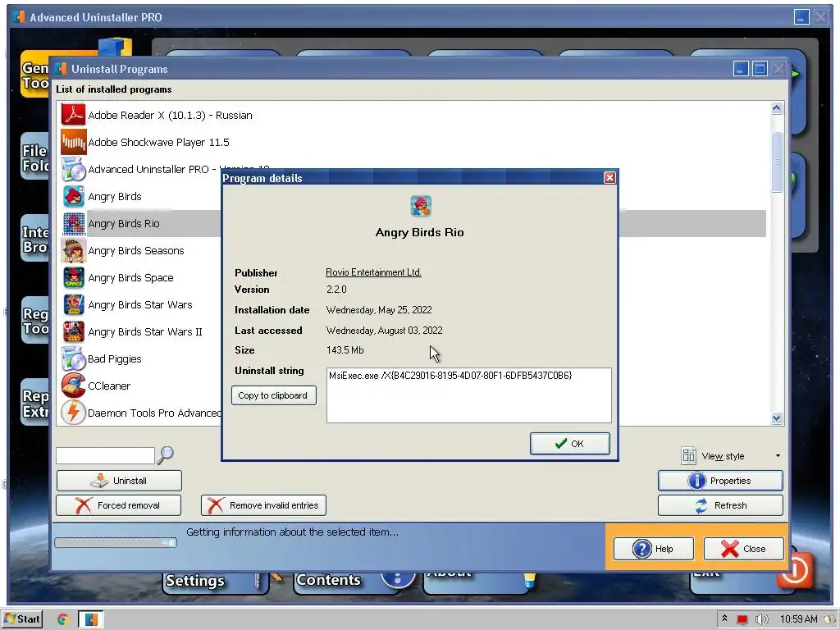Click the View style icon

click(x=688, y=456)
